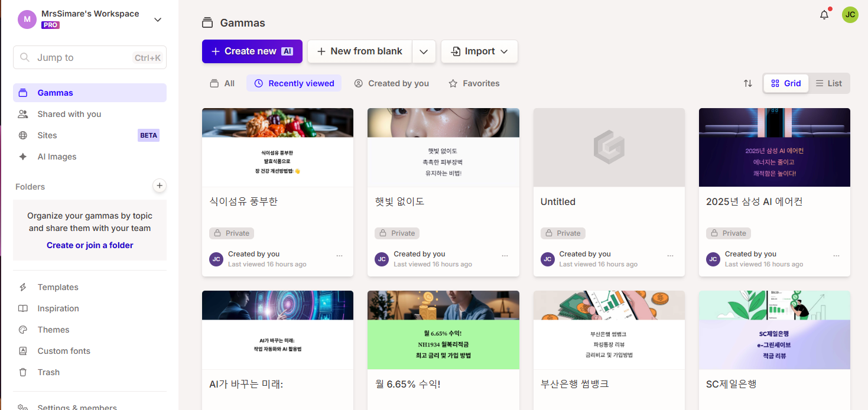This screenshot has width=868, height=410.
Task: Click the title text 햇빛 없이도
Action: pyautogui.click(x=399, y=201)
